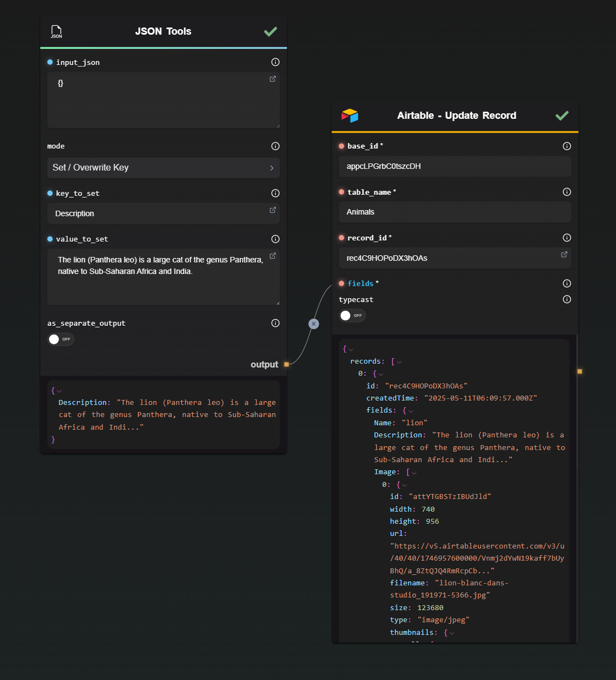Click the Airtable logo icon

(x=350, y=116)
